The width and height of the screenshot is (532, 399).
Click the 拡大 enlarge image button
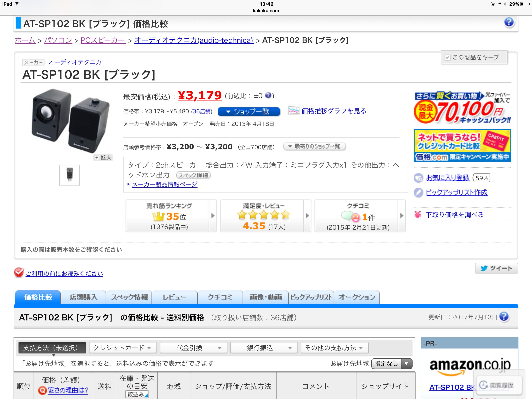pos(103,158)
